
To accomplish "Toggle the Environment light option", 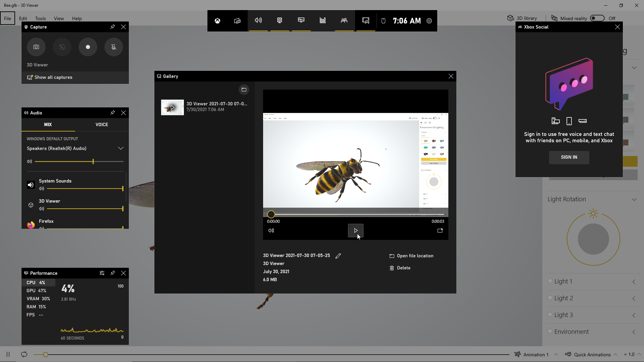I will point(550,331).
